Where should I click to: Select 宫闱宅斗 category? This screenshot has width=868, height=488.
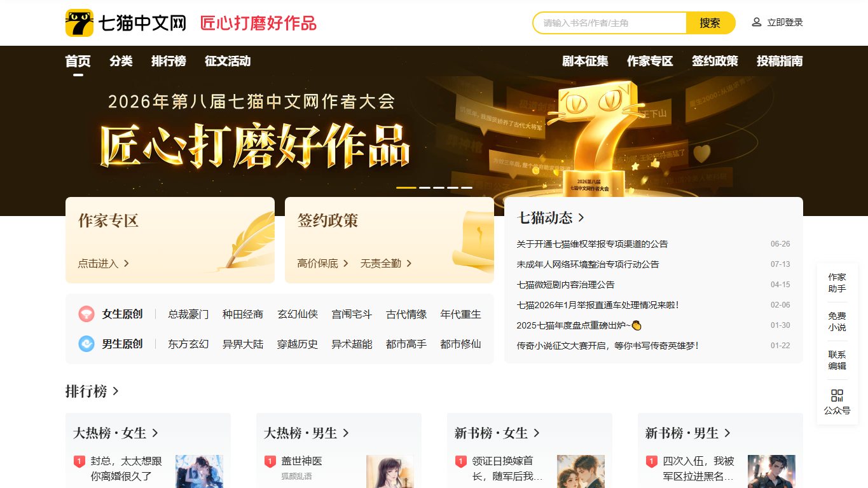(352, 314)
